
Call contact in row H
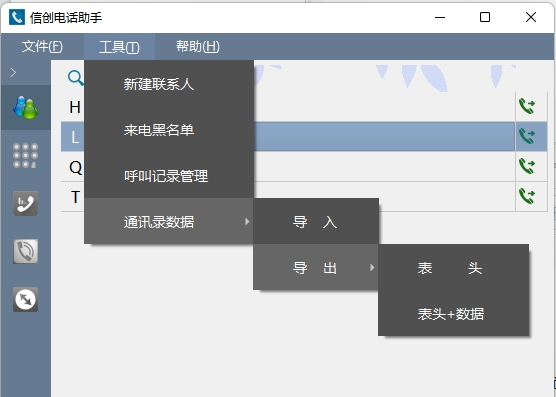click(527, 106)
